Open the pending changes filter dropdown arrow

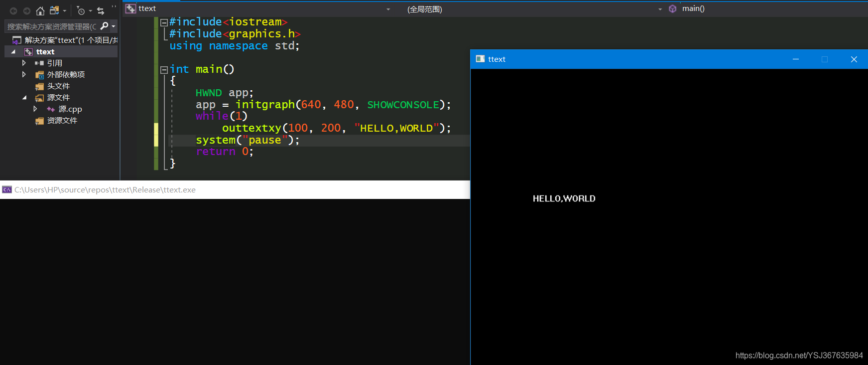(x=91, y=11)
